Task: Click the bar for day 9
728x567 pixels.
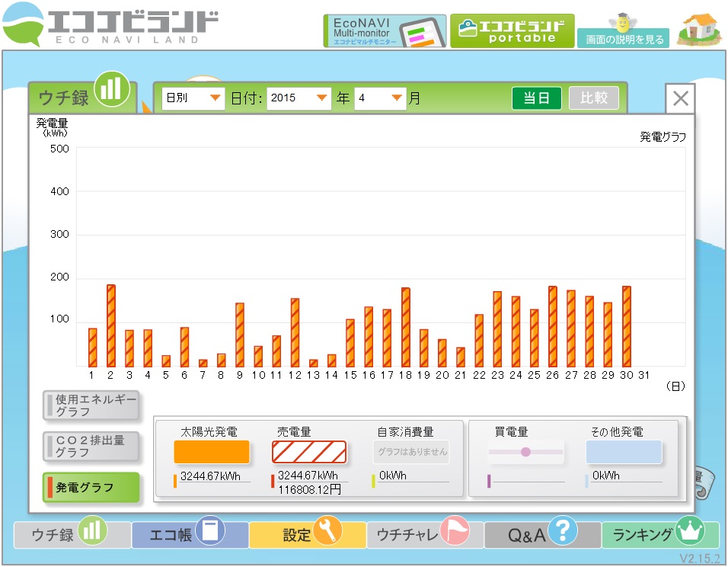Action: coord(240,335)
